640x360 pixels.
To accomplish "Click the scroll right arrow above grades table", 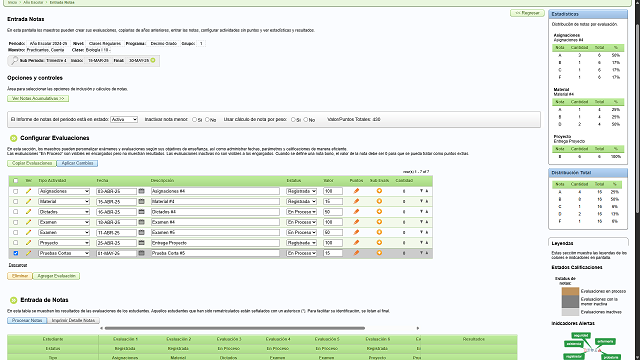I will 418,328.
